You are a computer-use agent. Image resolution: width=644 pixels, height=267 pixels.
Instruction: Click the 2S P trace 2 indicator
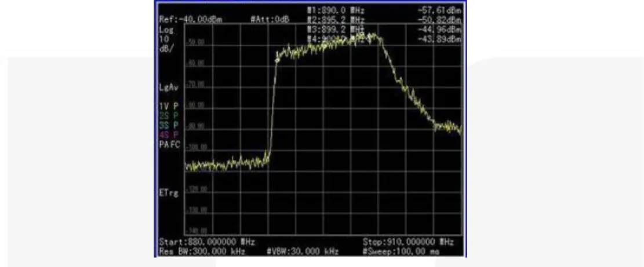tap(169, 115)
